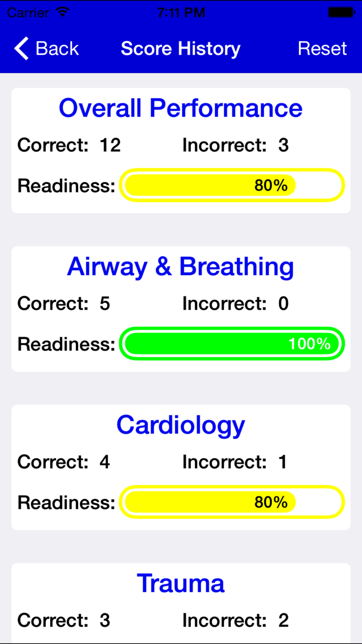The width and height of the screenshot is (362, 644).
Task: Tap the Score History title
Action: 180,48
